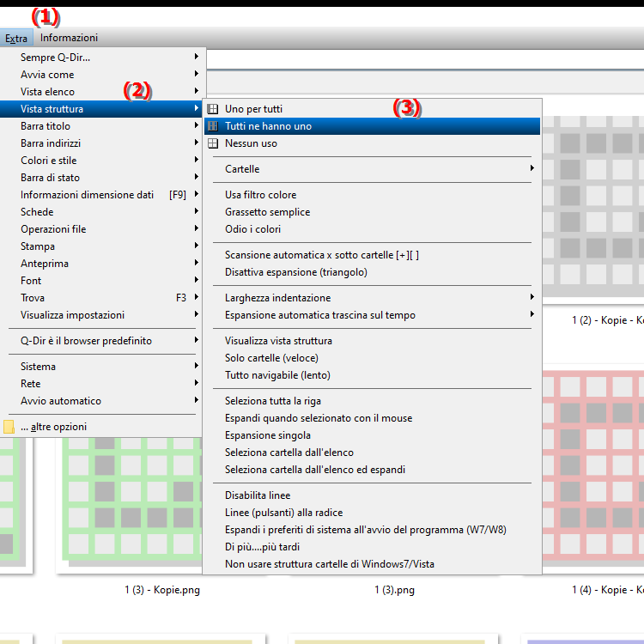
Task: Expand Avvia come submenu
Action: tap(100, 75)
